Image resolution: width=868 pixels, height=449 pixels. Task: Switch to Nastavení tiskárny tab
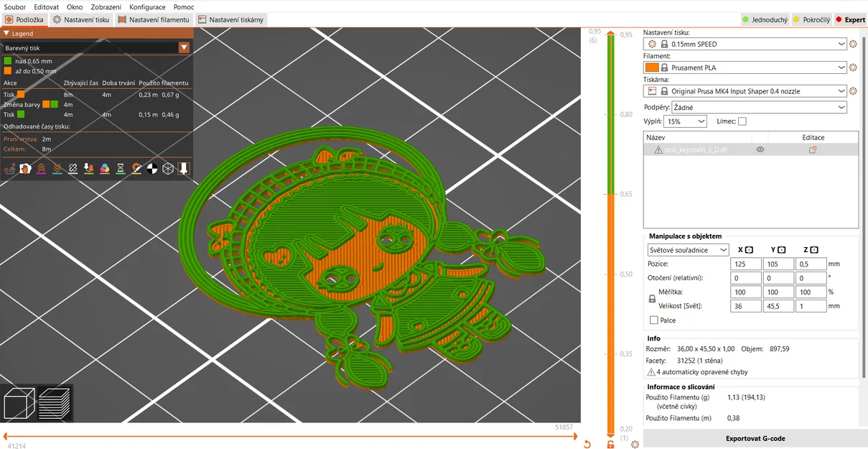pyautogui.click(x=231, y=20)
